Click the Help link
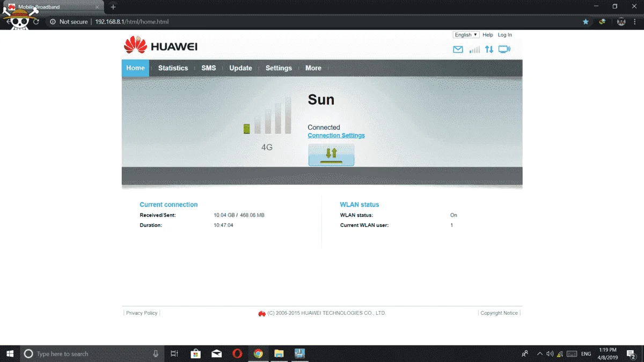This screenshot has height=362, width=644. pyautogui.click(x=487, y=35)
